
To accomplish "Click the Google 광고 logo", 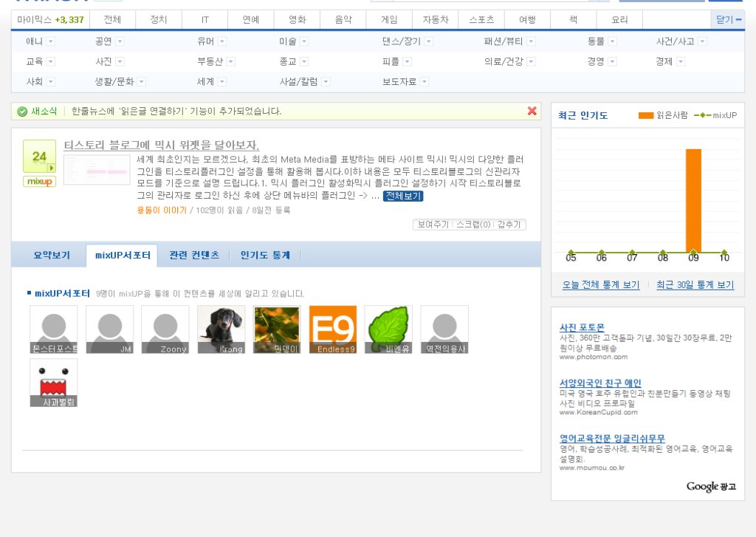I will click(x=711, y=486).
